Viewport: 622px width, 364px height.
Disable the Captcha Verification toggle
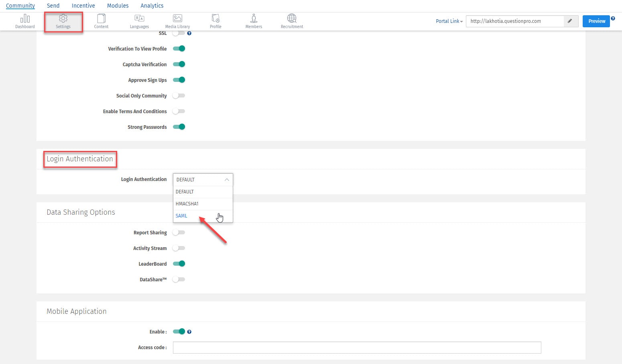pos(179,64)
